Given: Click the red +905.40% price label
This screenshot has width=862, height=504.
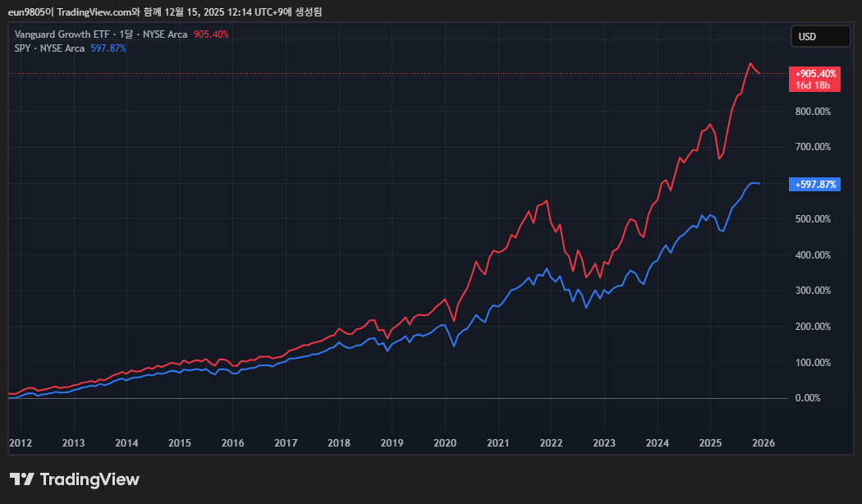Looking at the screenshot, I should 814,74.
